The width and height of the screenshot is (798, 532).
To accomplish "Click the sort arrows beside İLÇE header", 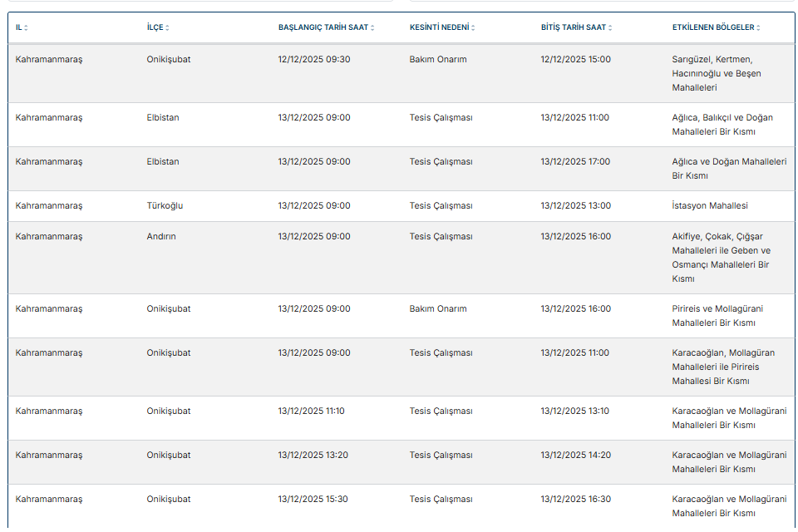I will 167,28.
